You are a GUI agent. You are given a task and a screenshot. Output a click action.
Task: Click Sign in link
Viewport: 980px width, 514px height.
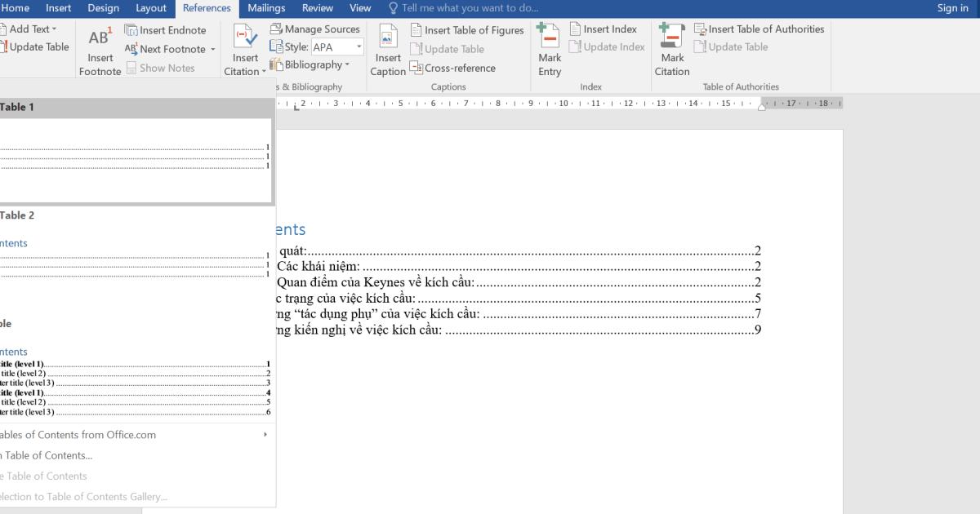tap(952, 8)
